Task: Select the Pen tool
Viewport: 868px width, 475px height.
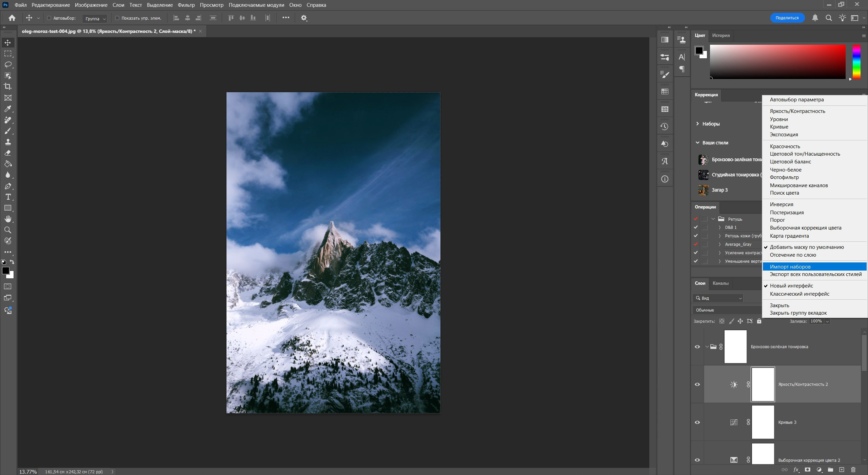Action: [8, 186]
